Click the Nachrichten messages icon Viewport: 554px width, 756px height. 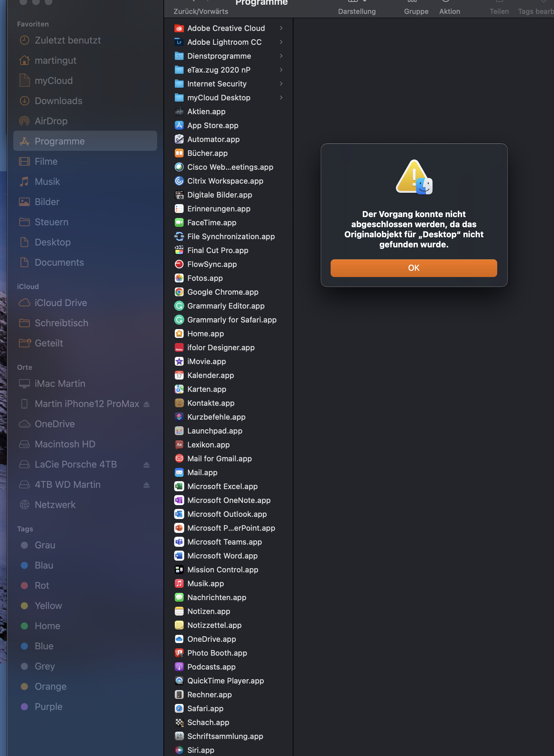[179, 597]
